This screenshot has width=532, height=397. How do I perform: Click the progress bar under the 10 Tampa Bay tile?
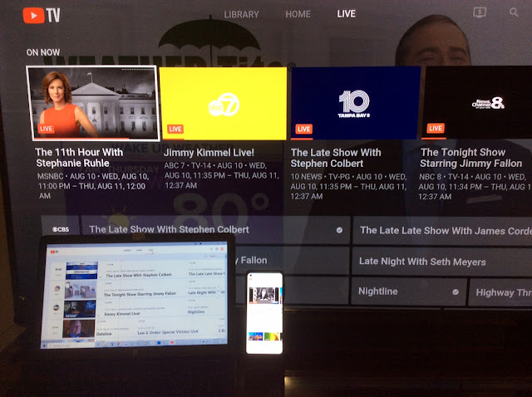[x=302, y=139]
